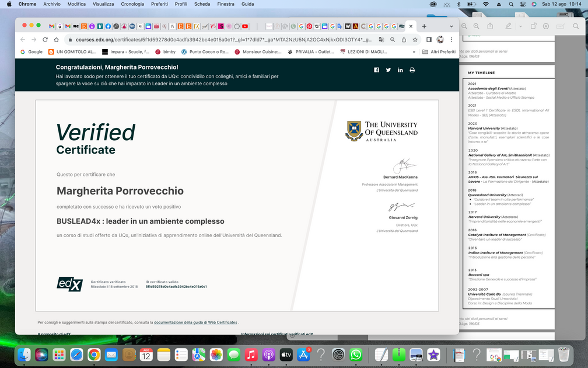The width and height of the screenshot is (588, 368).
Task: Open Finestra menu
Action: tap(226, 4)
